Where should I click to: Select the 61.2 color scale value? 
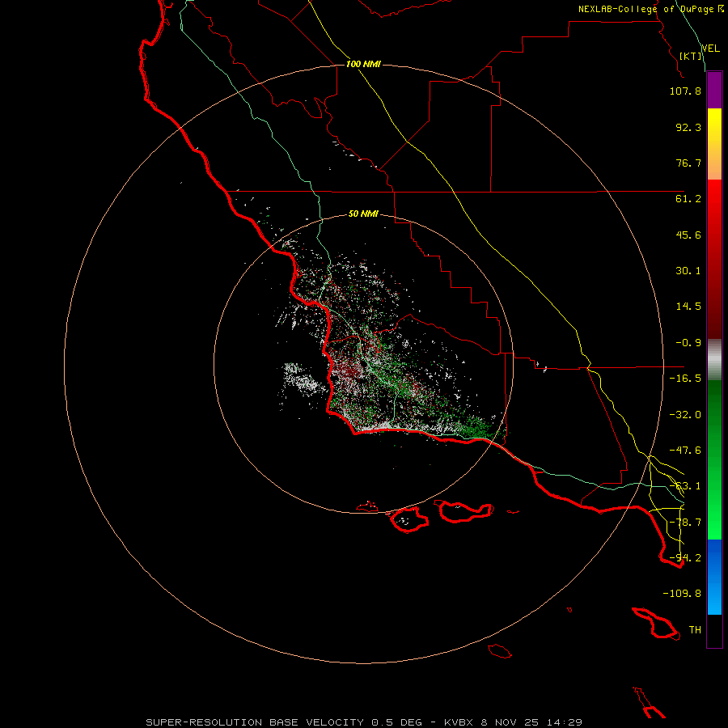[x=688, y=199]
